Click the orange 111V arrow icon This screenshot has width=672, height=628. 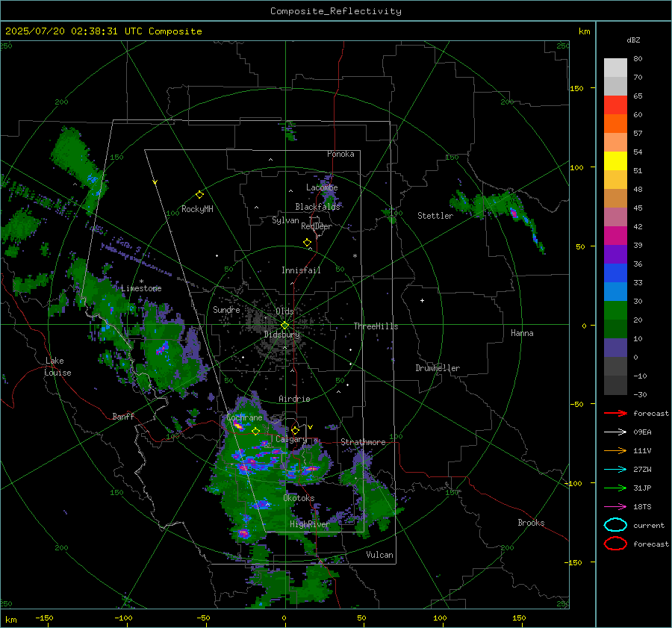click(x=615, y=450)
